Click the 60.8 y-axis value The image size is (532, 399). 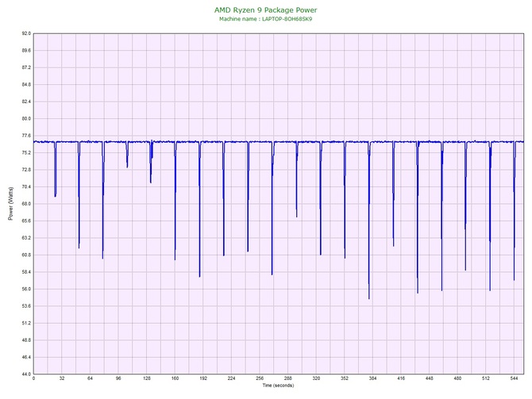click(x=26, y=255)
